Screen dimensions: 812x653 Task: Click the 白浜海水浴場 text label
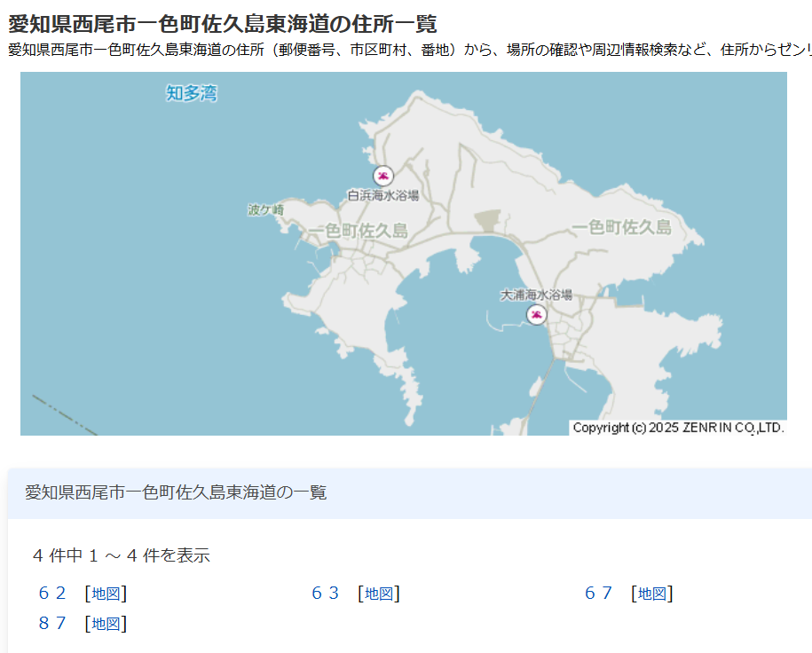click(x=383, y=195)
